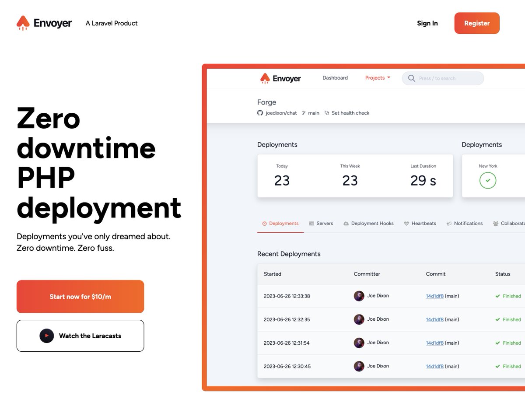Click the Committer column header
Screen dimensions: 525x420
click(367, 274)
